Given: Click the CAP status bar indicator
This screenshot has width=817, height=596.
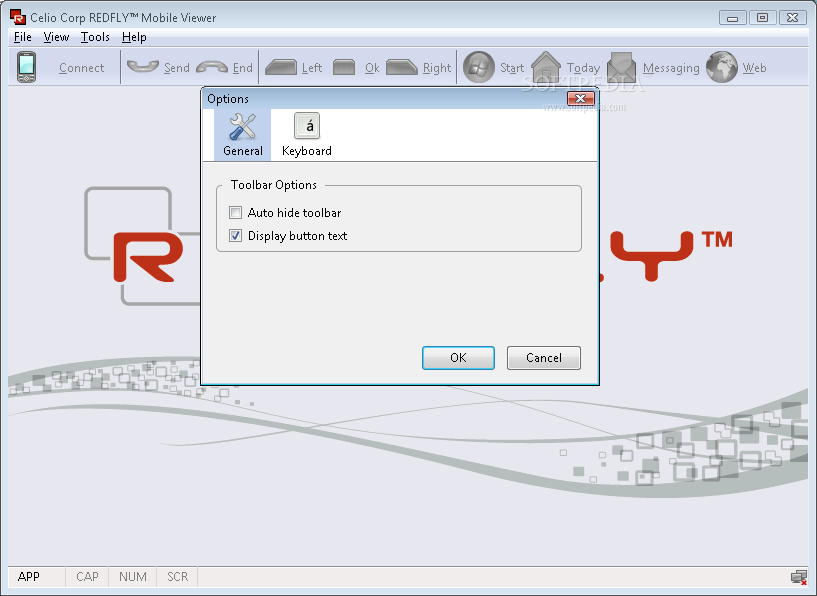Looking at the screenshot, I should tap(87, 577).
